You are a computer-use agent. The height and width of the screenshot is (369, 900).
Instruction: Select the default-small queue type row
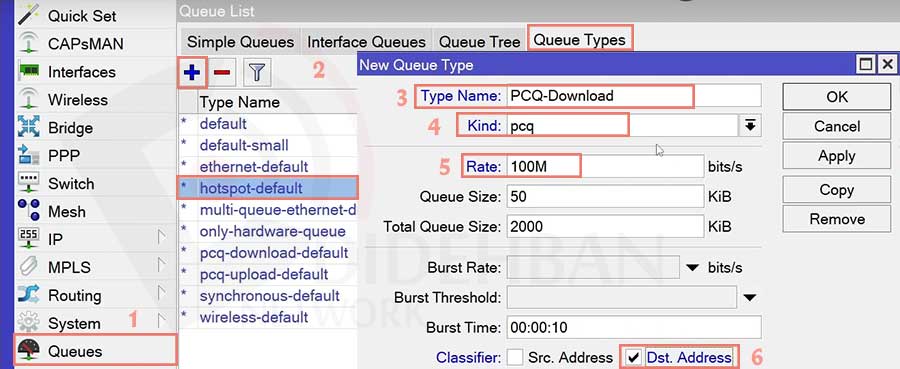268,145
